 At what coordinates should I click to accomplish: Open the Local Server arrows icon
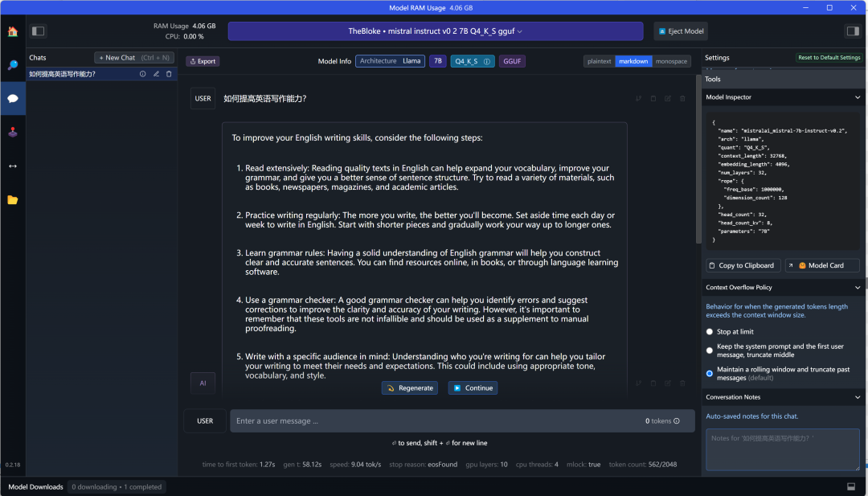tap(13, 166)
